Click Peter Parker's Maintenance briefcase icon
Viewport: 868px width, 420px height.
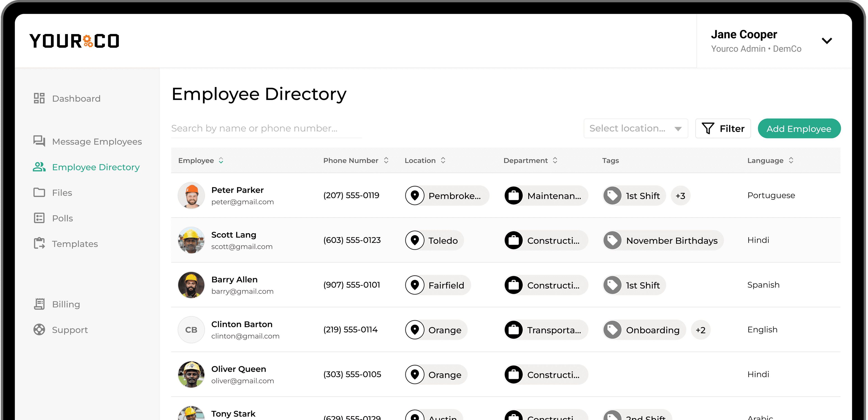[x=514, y=195]
